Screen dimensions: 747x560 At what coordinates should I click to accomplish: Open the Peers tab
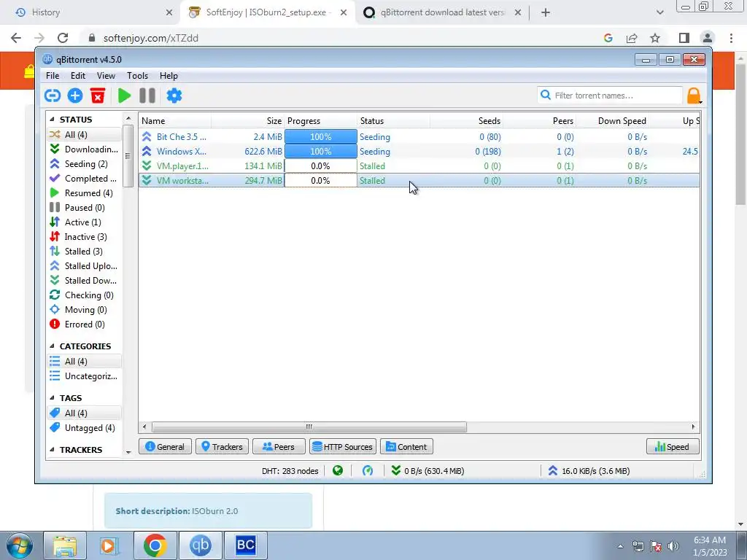tap(279, 447)
